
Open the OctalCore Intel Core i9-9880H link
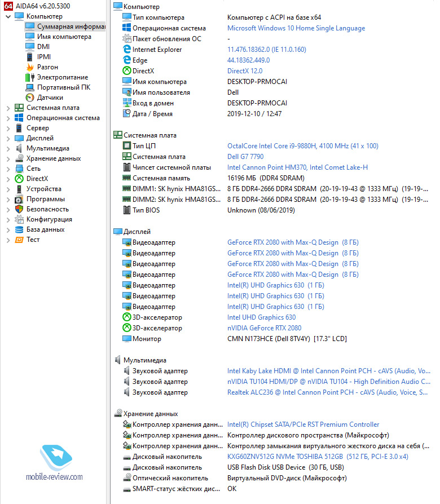coord(303,146)
